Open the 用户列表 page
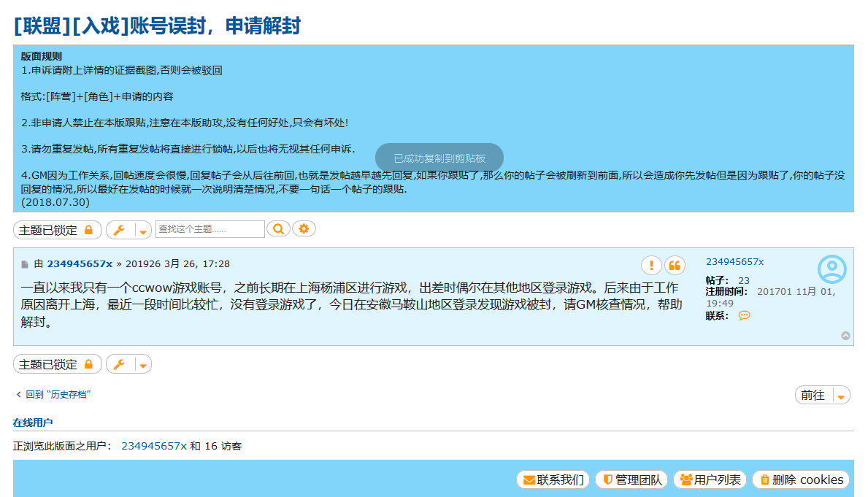Viewport: 868px width, 497px height. click(x=710, y=479)
